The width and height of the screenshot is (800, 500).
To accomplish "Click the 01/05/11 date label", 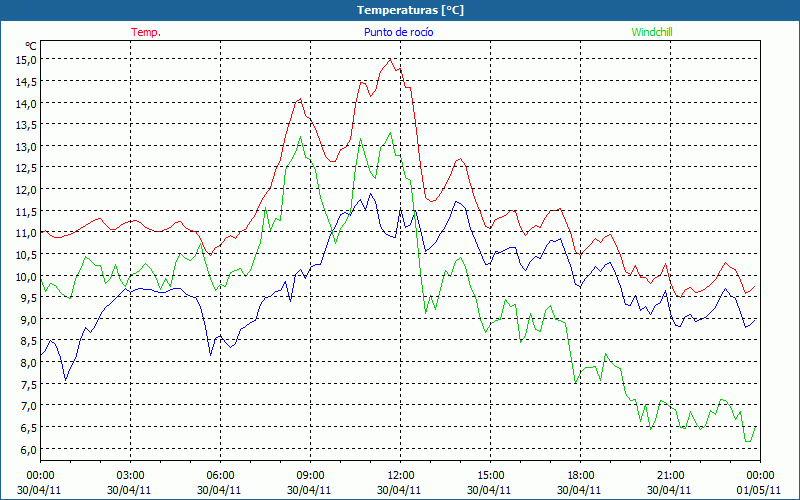I will (x=759, y=490).
